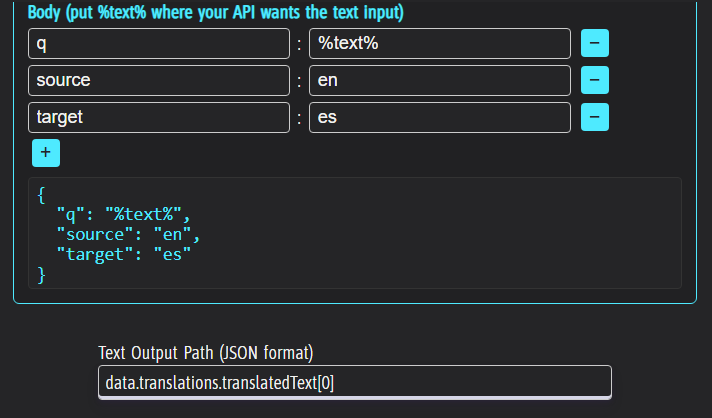Click the opening brace in JSON preview
Image resolution: width=712 pixels, height=418 pixels.
(41, 197)
